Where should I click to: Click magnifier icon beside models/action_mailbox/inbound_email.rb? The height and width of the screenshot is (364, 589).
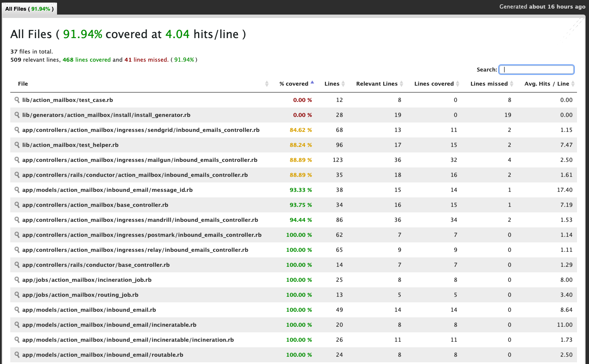[x=17, y=310]
